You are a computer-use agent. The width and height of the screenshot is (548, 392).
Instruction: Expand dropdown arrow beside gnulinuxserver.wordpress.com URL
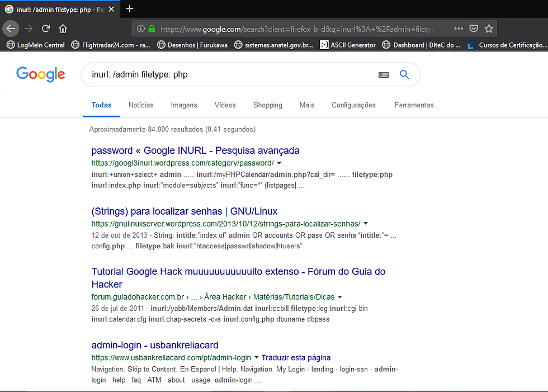click(366, 224)
